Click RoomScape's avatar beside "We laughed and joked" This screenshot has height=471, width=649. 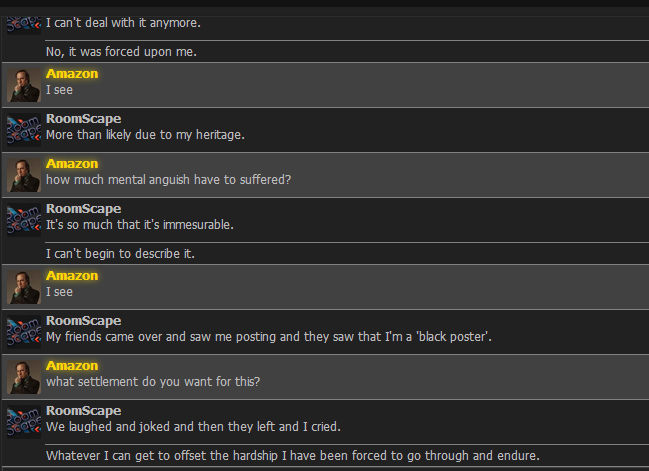tap(24, 422)
